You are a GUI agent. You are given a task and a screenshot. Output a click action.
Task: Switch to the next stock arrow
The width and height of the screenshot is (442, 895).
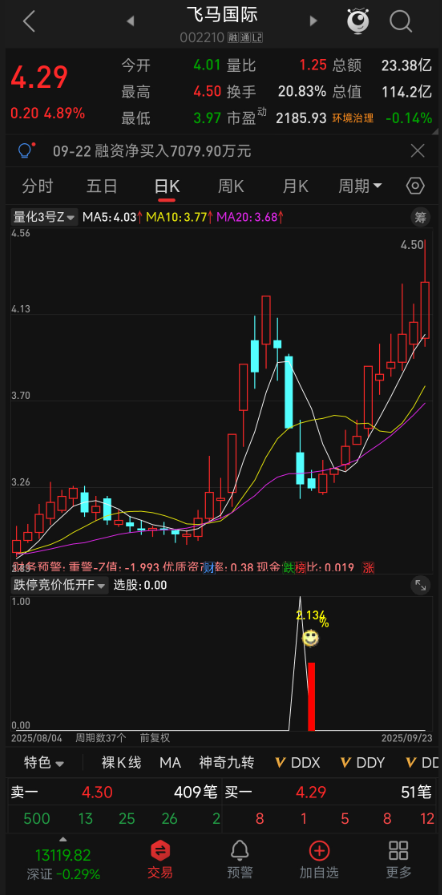(313, 21)
